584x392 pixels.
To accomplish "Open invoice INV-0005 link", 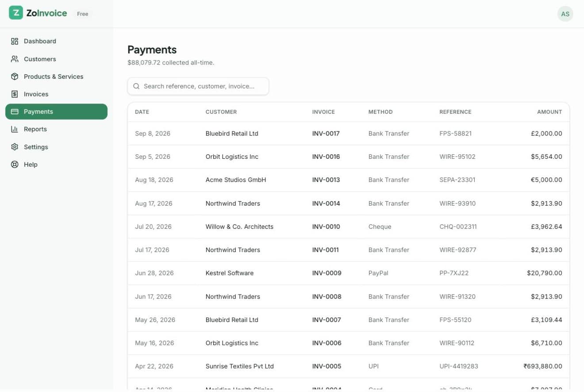I will [x=327, y=366].
